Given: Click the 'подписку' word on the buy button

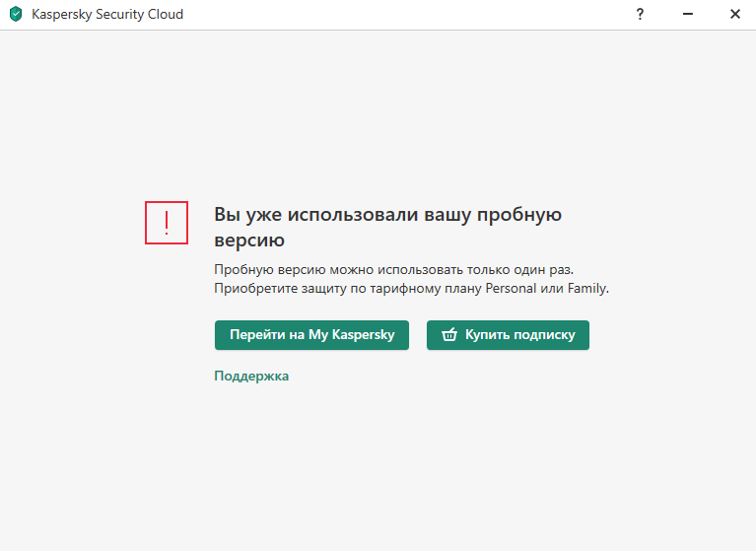Looking at the screenshot, I should tap(541, 335).
